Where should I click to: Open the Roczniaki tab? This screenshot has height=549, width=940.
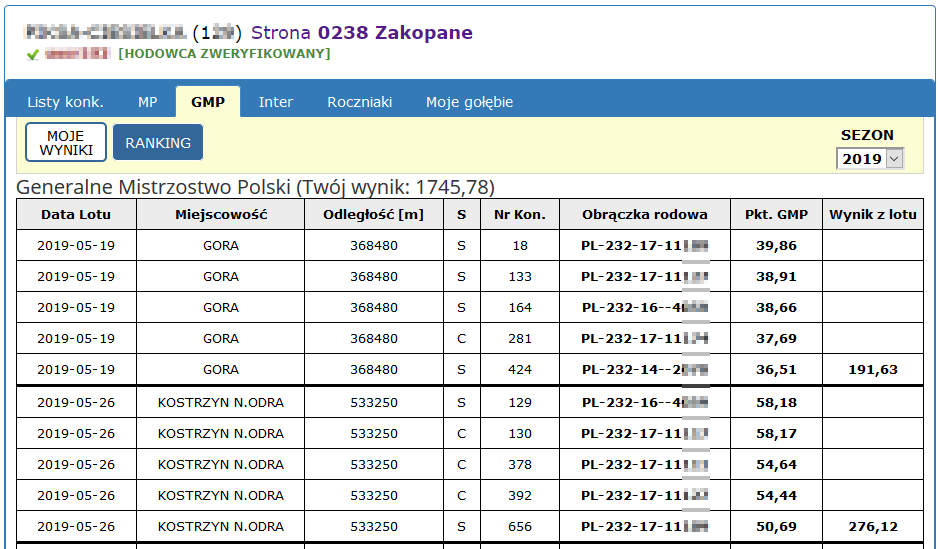tap(360, 102)
